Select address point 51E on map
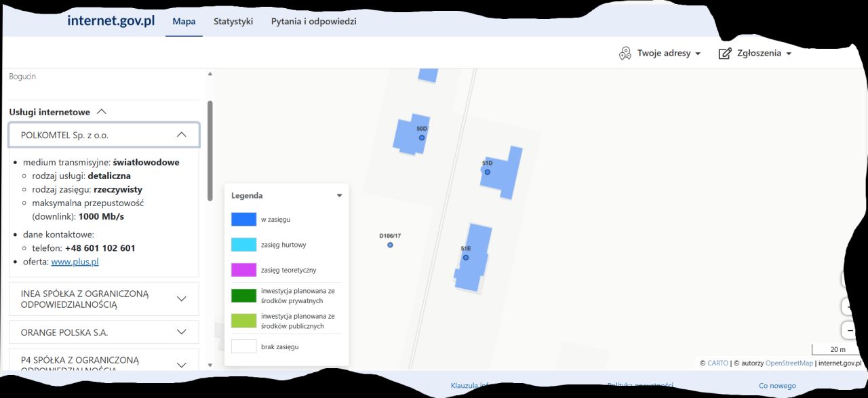 [x=466, y=258]
